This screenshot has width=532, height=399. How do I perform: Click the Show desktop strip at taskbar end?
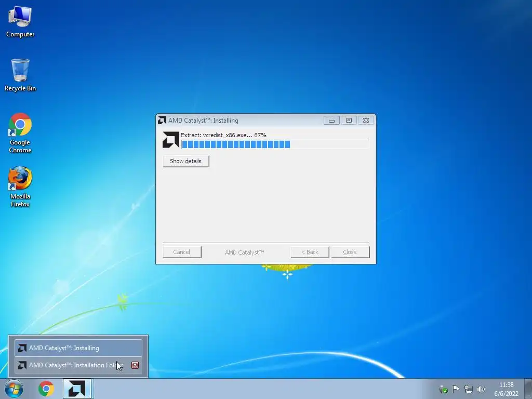(x=528, y=389)
